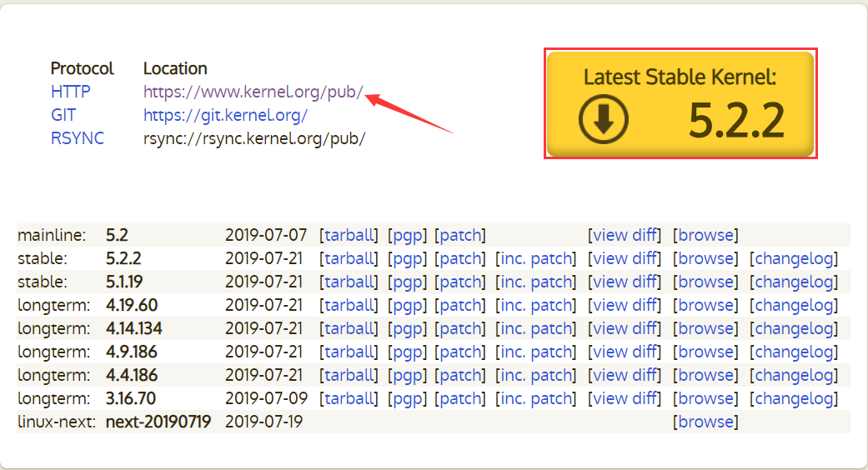Download tarball for longterm 4.14.134
This screenshot has width=868, height=470.
click(x=349, y=328)
